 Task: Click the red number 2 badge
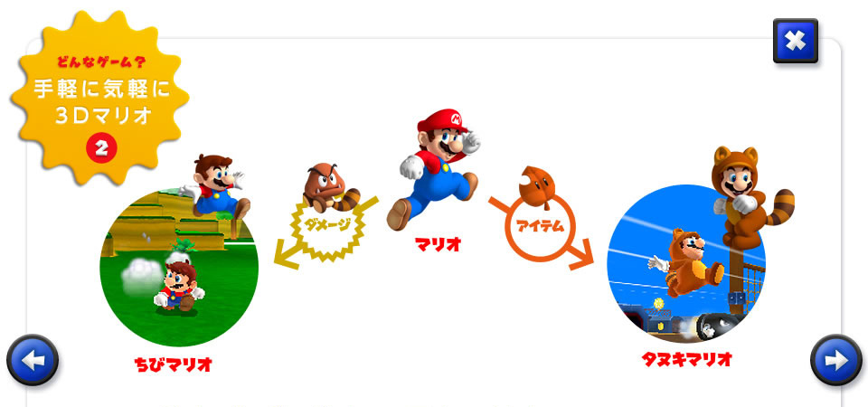tap(101, 148)
